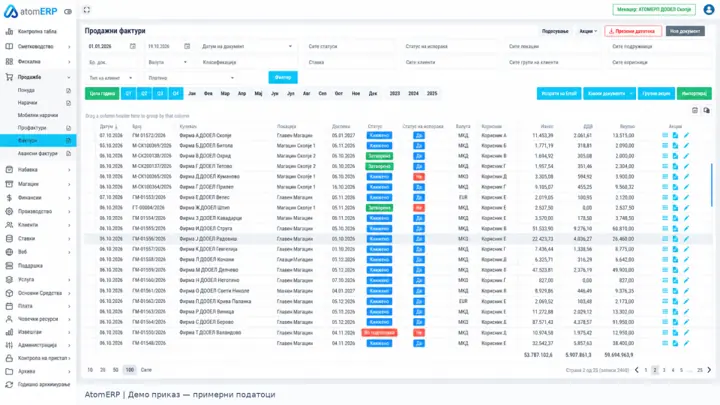720x405 pixels.
Task: Click the Годишно архивирање refresh icon
Action: tap(9, 384)
